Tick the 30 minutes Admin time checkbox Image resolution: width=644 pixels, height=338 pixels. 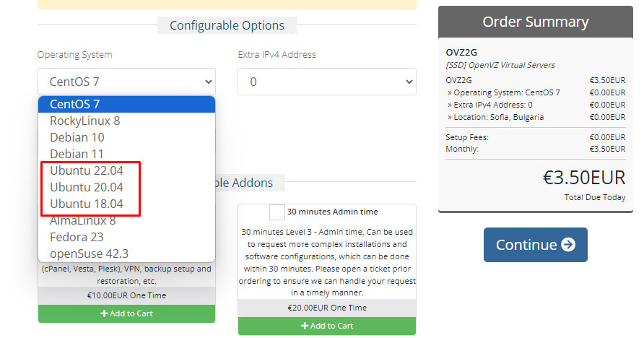(x=277, y=212)
